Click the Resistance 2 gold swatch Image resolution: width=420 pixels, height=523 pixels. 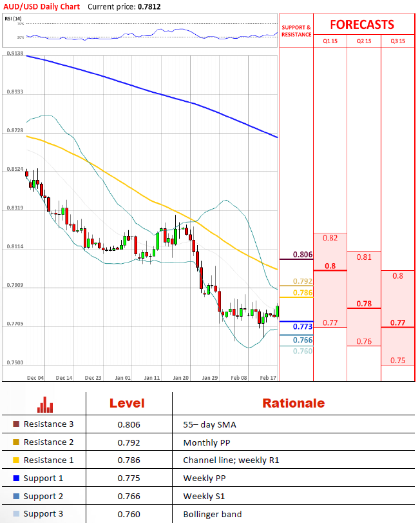(x=16, y=442)
